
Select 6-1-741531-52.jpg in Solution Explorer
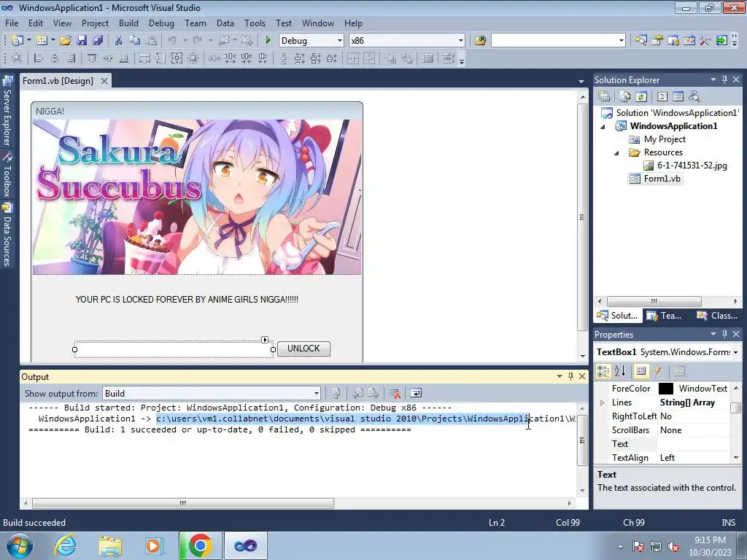(x=692, y=166)
